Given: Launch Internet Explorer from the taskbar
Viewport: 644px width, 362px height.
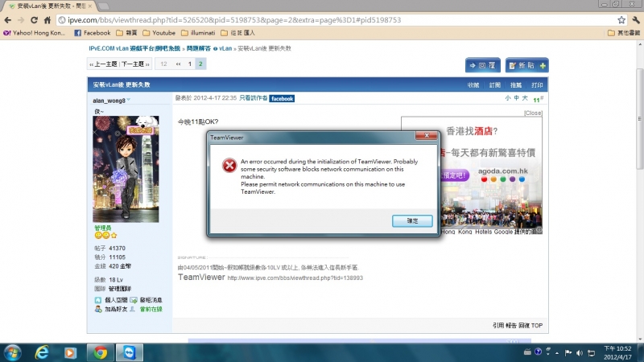Looking at the screenshot, I should (x=42, y=353).
